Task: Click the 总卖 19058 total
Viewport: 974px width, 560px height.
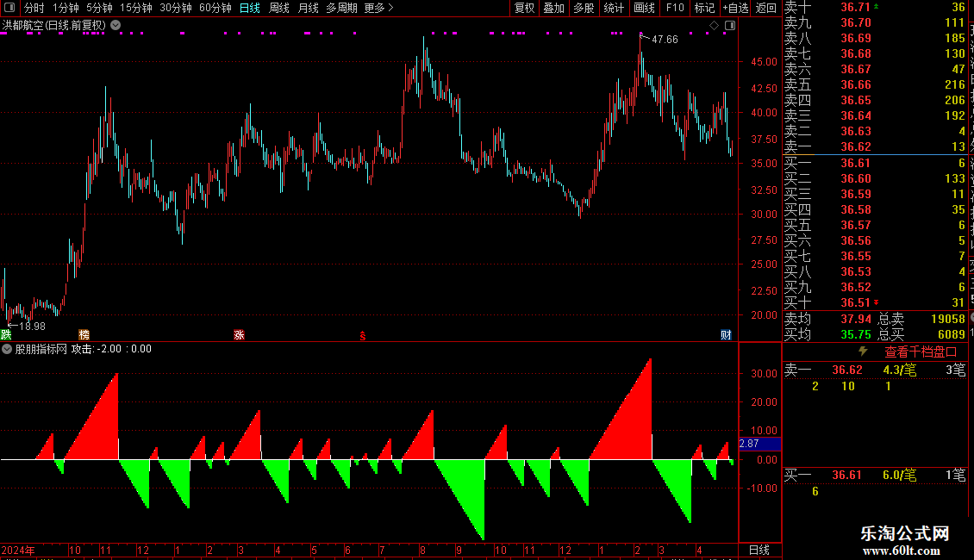Action: point(948,319)
